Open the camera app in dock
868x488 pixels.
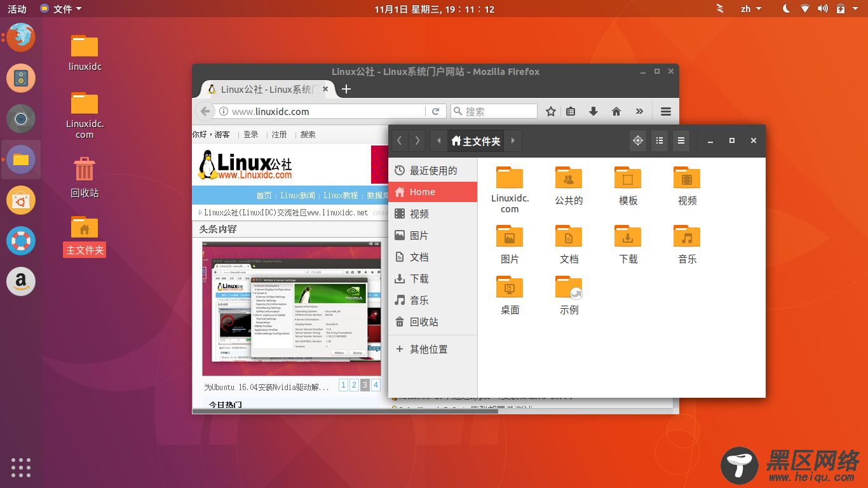point(21,119)
